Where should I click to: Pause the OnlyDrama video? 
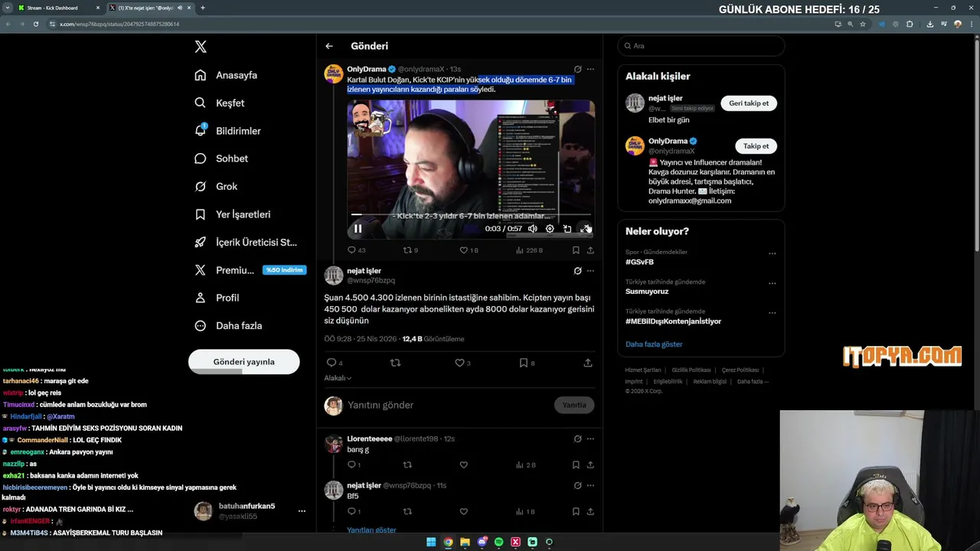click(x=358, y=228)
